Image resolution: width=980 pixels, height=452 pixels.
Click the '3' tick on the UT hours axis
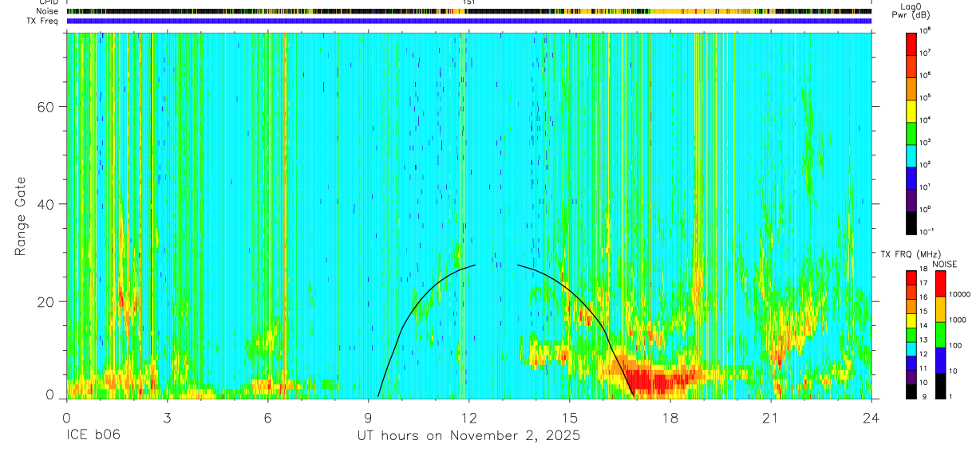(167, 418)
